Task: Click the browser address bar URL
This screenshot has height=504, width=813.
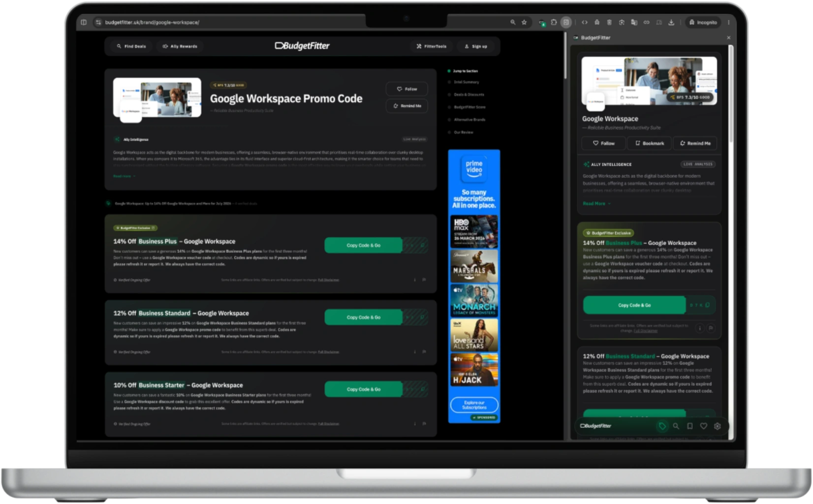Action: [x=152, y=22]
